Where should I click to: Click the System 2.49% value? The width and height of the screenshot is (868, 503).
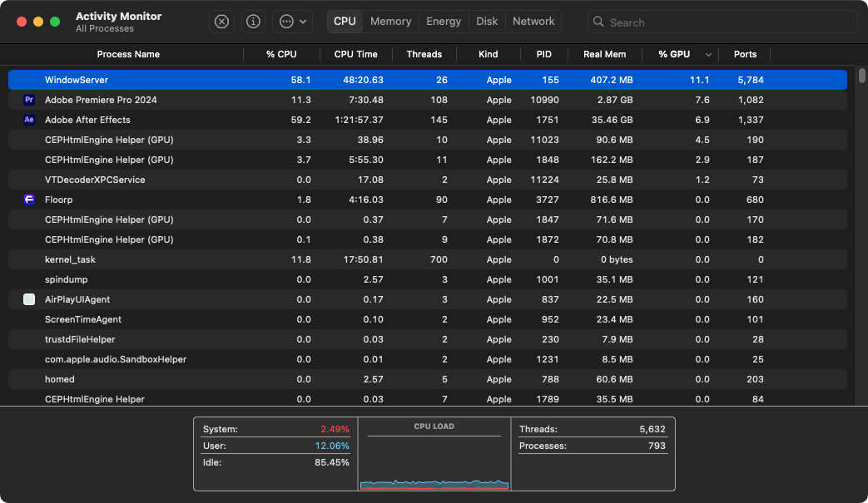click(335, 429)
